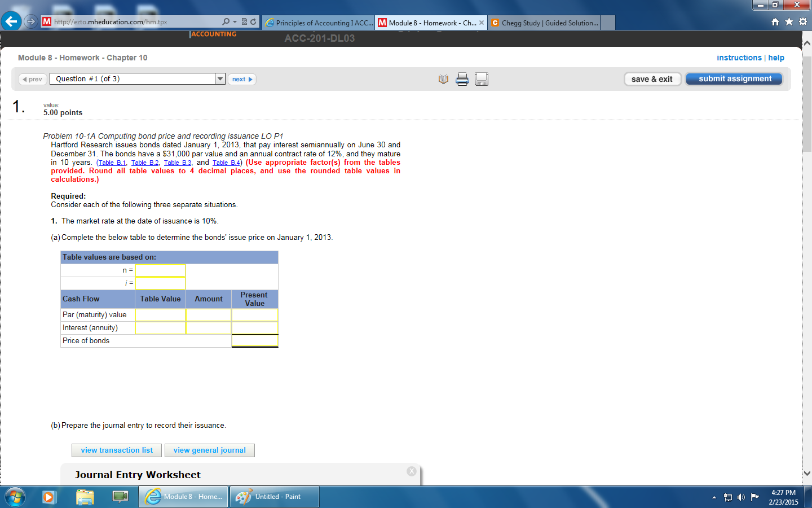Open the Table B.2 link
The height and width of the screenshot is (508, 812).
[145, 163]
